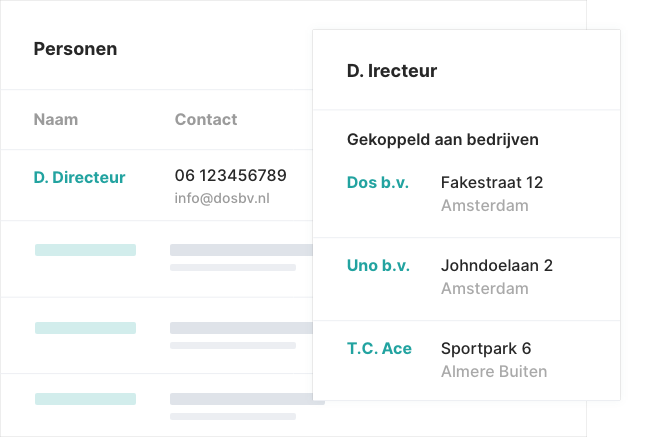The image size is (650, 437).
Task: Click the D. Irecteur popup title
Action: click(x=391, y=70)
